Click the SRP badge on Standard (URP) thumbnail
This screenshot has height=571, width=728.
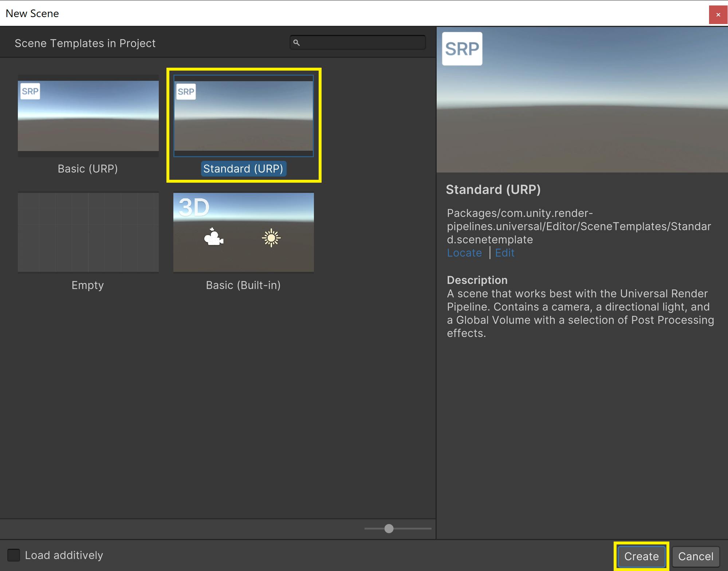pos(186,91)
